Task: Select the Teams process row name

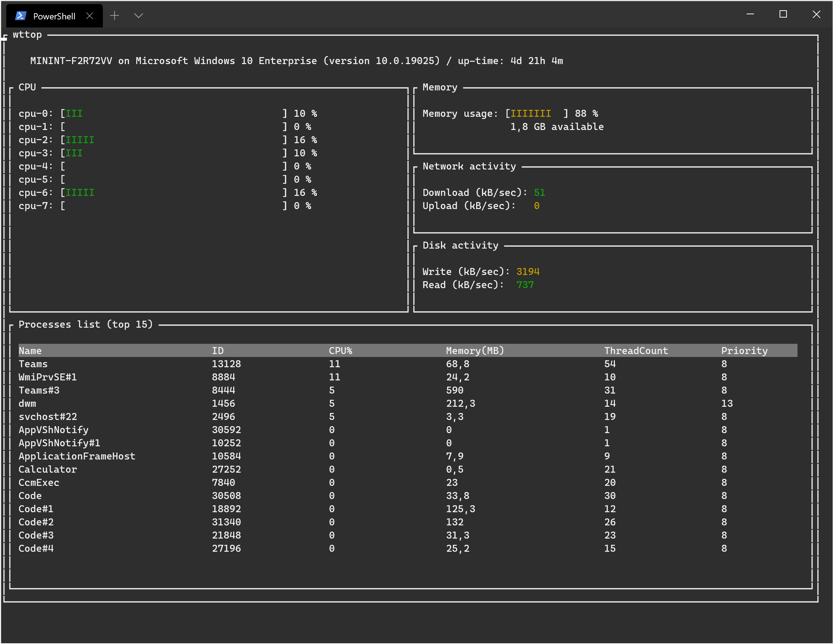Action: click(x=33, y=364)
